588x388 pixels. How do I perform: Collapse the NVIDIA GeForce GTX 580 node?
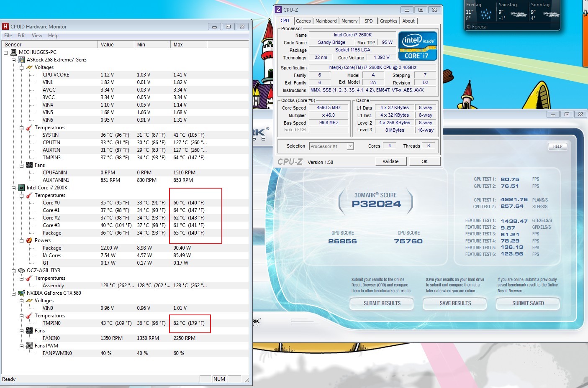14,293
